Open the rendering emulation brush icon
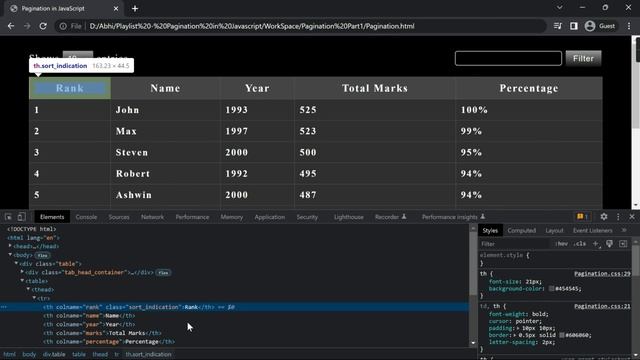 pos(609,244)
